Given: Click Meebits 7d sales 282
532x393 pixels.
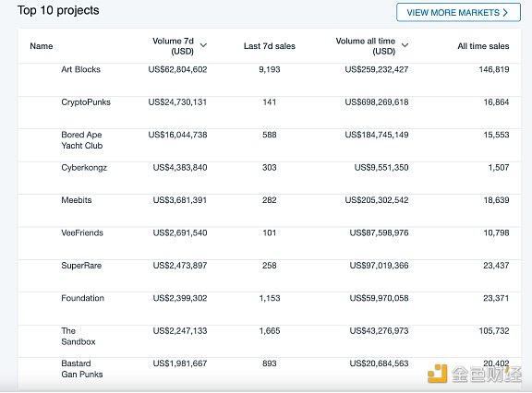Looking at the screenshot, I should (270, 200).
